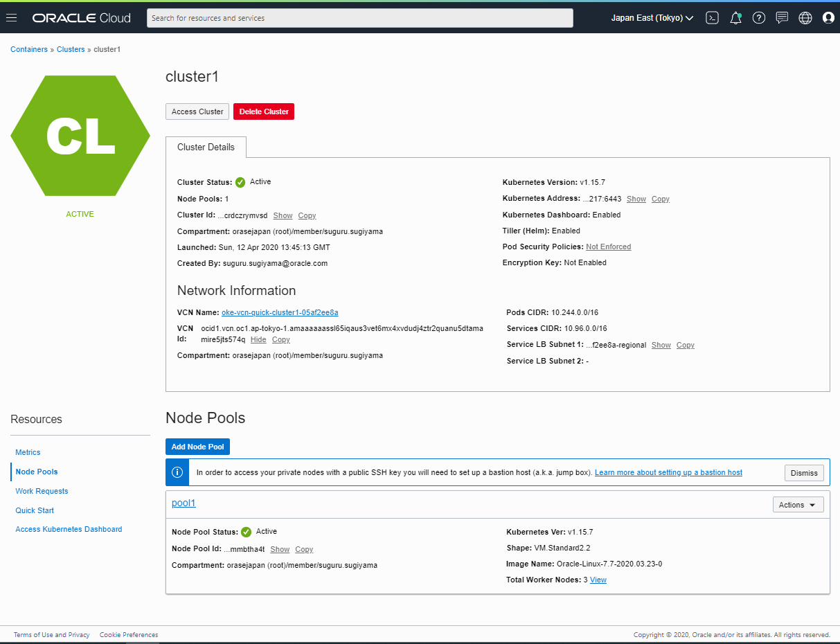This screenshot has width=840, height=644.
Task: Click the Oracle Cloud logo
Action: (x=82, y=18)
